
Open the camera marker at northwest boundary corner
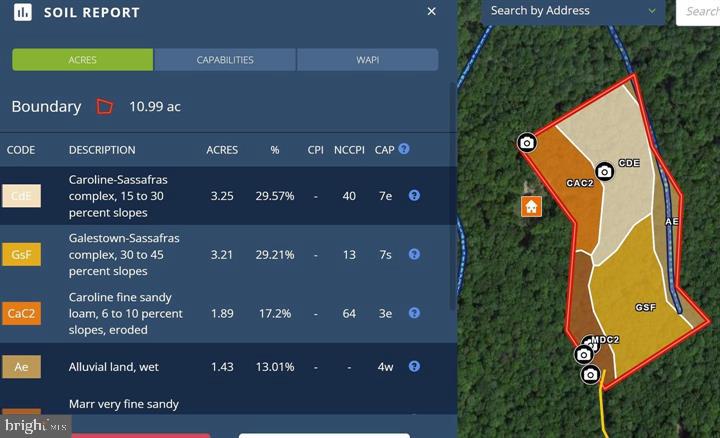click(x=527, y=143)
